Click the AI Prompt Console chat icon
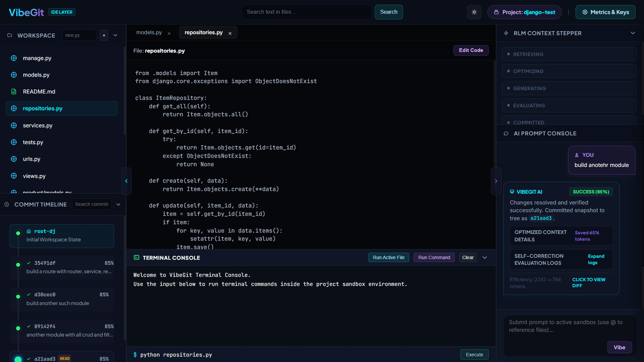Image resolution: width=644 pixels, height=362 pixels. (506, 133)
